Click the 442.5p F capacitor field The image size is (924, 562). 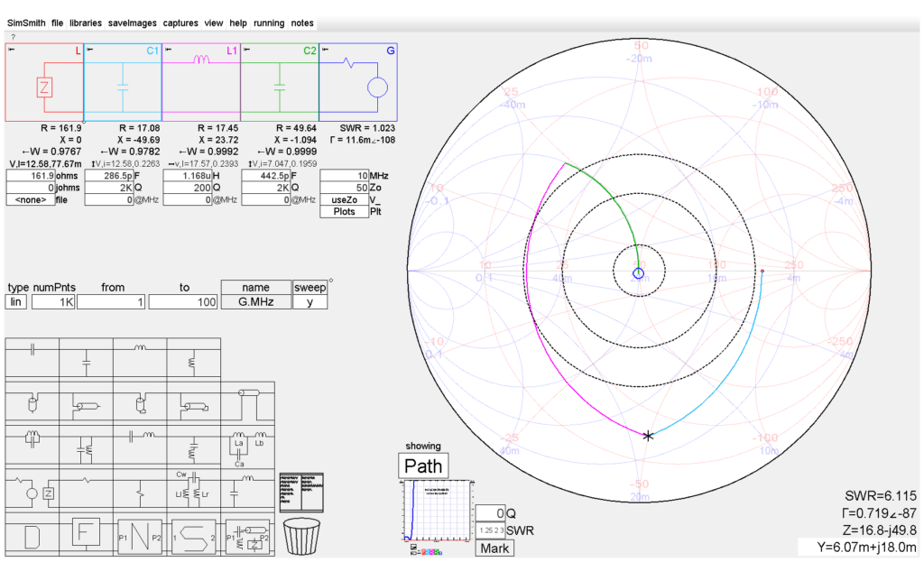266,176
